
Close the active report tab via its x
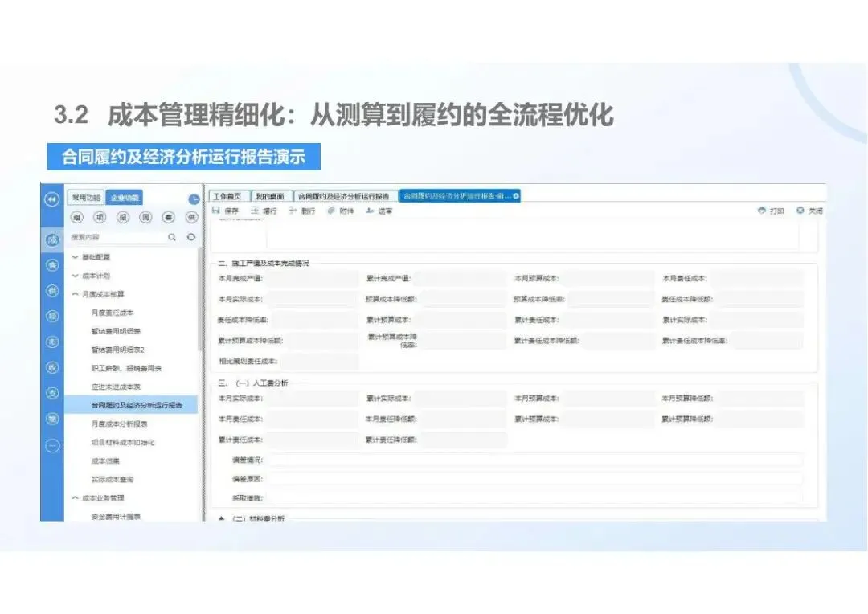click(x=516, y=196)
